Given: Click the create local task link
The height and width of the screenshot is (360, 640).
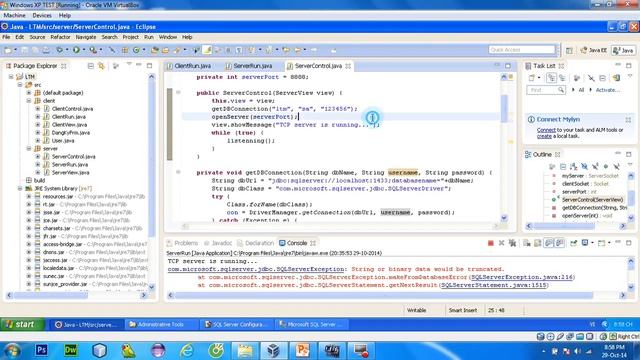Looking at the screenshot, I should tap(544, 136).
